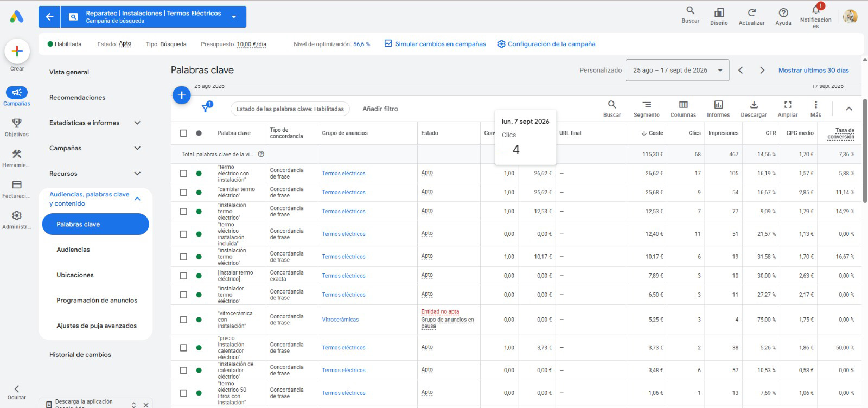Go back with the campaign back arrow
This screenshot has width=868, height=408.
49,17
